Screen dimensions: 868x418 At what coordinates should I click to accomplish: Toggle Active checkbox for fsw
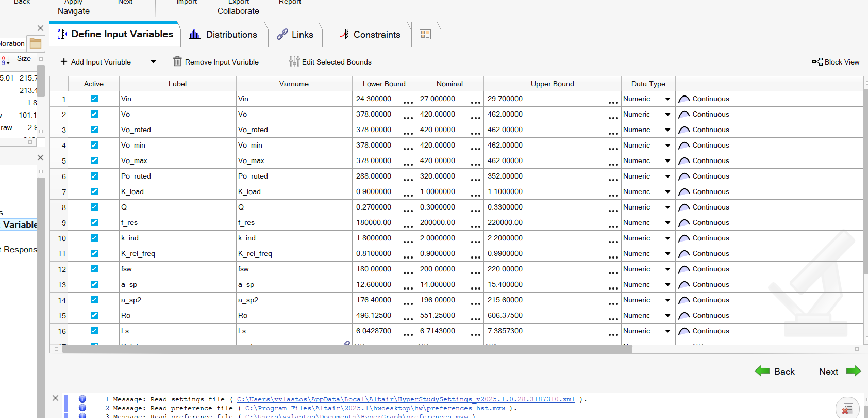point(94,269)
